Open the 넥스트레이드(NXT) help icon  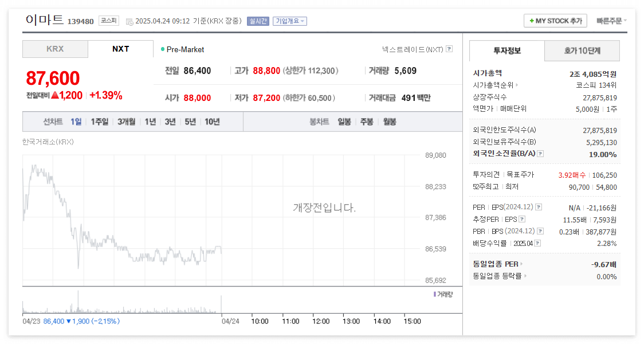(449, 50)
